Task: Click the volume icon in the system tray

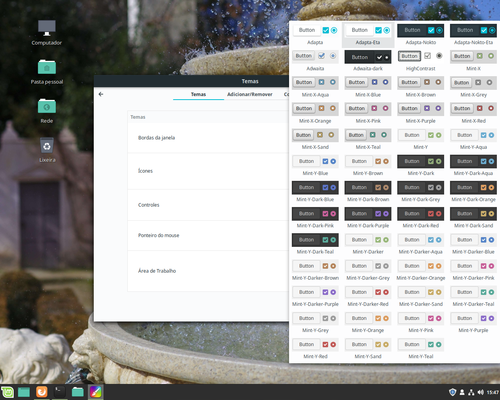Action: point(480,392)
